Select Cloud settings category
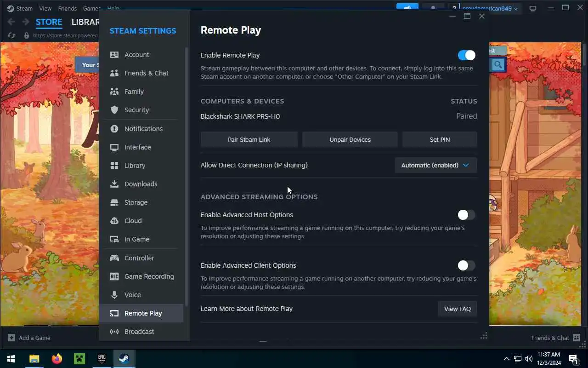The image size is (588, 368). [141, 221]
